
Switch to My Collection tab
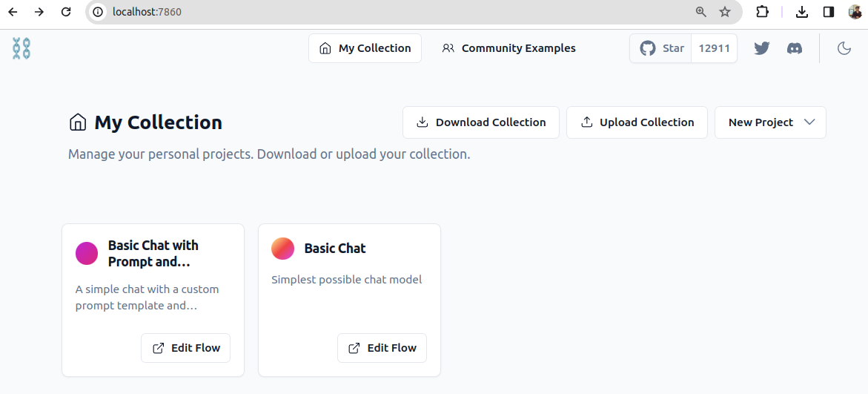[x=365, y=48]
